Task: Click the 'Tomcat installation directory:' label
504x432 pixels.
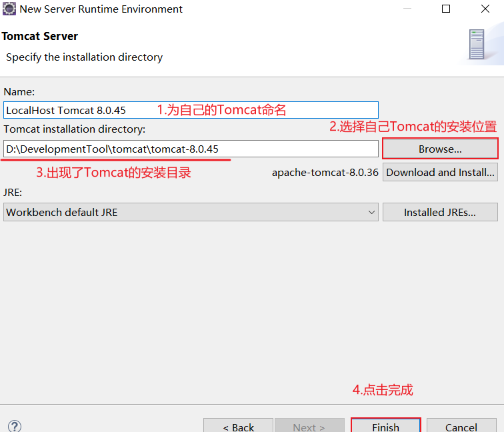Action: coord(74,129)
